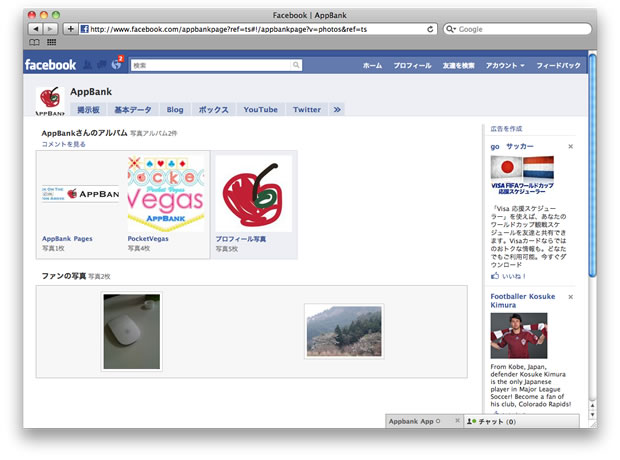The width and height of the screenshot is (620, 460).
Task: Open the Magic Mouse fan photo
Action: pos(132,331)
